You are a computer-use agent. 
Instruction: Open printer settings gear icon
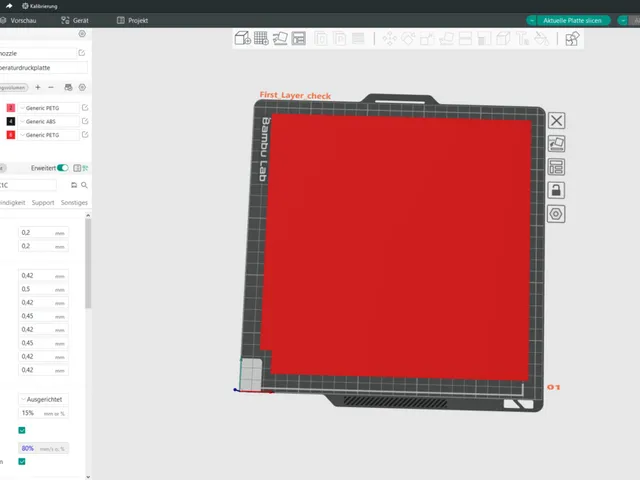click(x=82, y=33)
